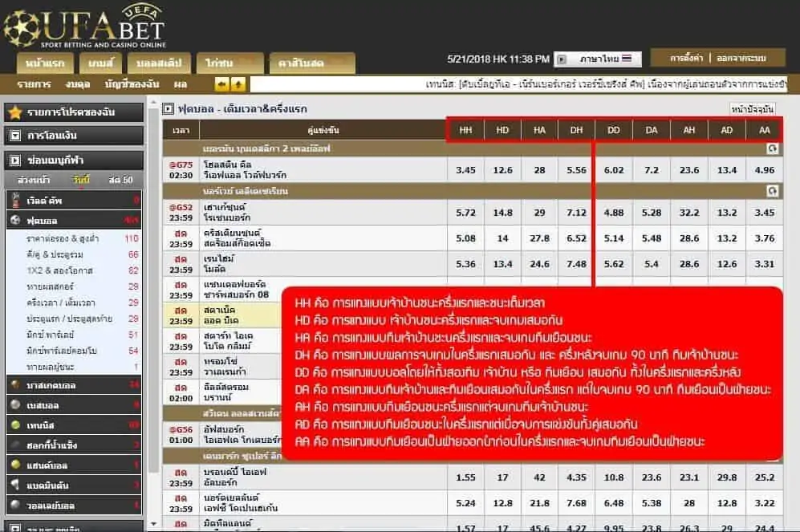This screenshot has height=532, width=800.
Task: Click the 5.08 HH odds
Action: point(466,238)
